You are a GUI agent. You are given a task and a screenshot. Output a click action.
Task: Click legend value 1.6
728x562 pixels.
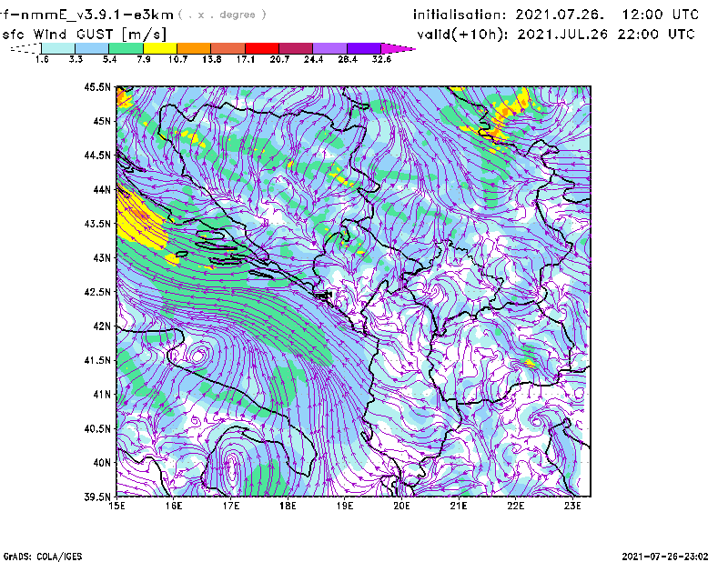[42, 59]
